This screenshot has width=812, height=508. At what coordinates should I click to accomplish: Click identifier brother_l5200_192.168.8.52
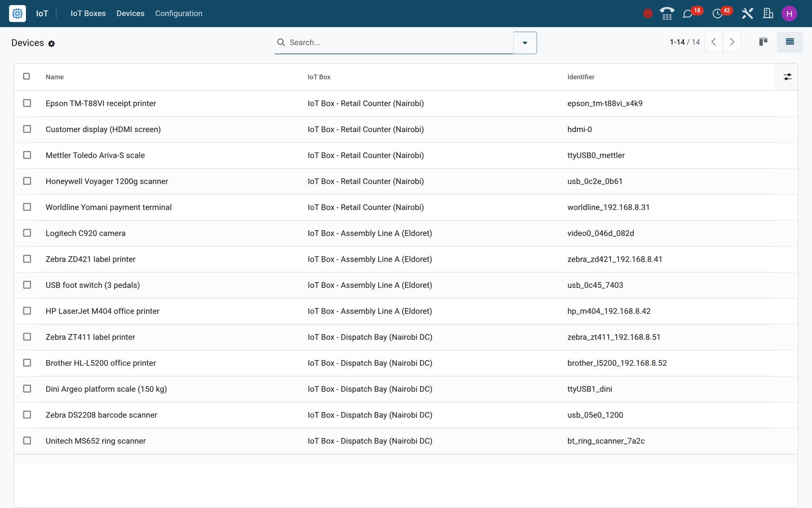(617, 363)
